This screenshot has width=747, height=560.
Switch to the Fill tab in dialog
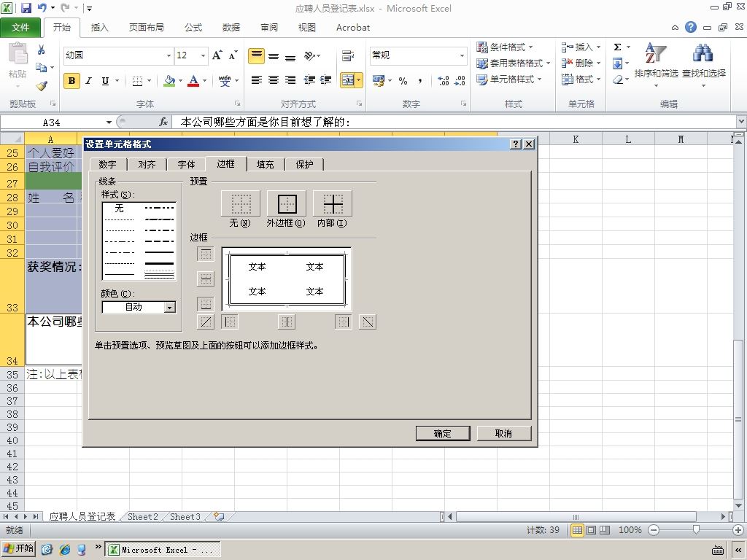pyautogui.click(x=265, y=164)
